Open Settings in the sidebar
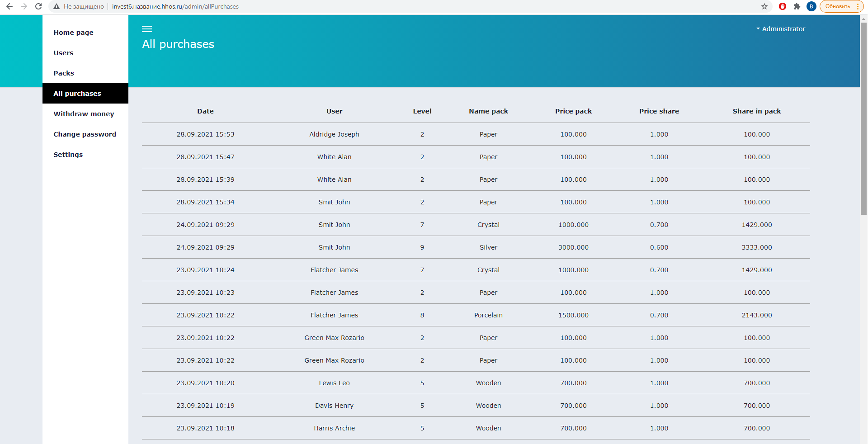Screen dimensions: 868x444 pos(68,155)
